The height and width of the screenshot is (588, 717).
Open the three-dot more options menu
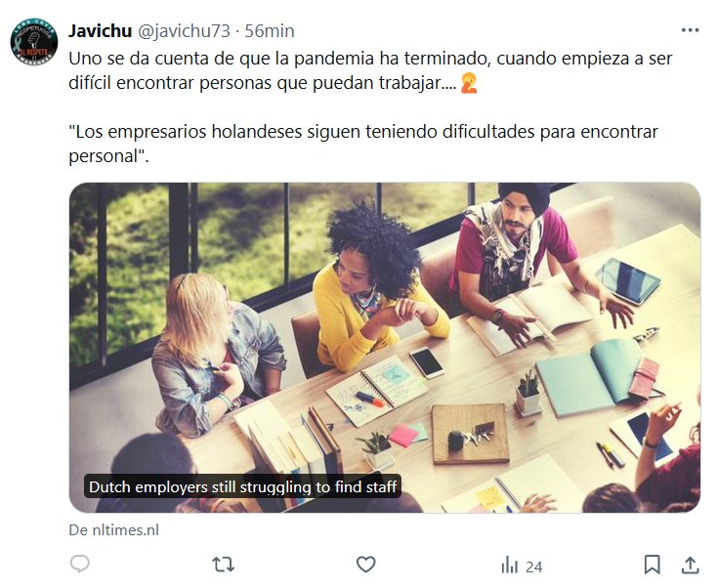(690, 30)
